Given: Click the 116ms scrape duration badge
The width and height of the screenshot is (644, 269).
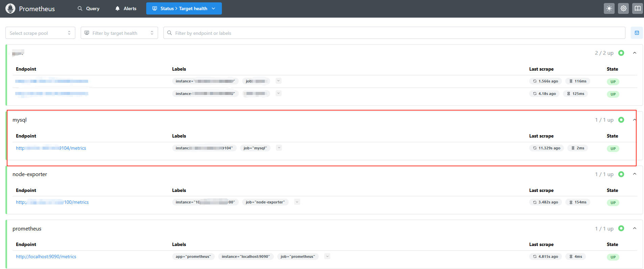Looking at the screenshot, I should (578, 81).
